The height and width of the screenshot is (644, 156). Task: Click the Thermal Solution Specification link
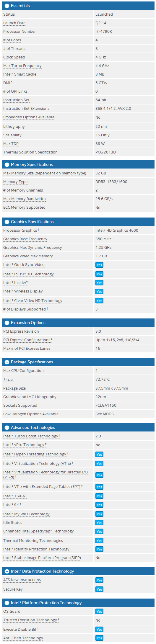(x=30, y=152)
